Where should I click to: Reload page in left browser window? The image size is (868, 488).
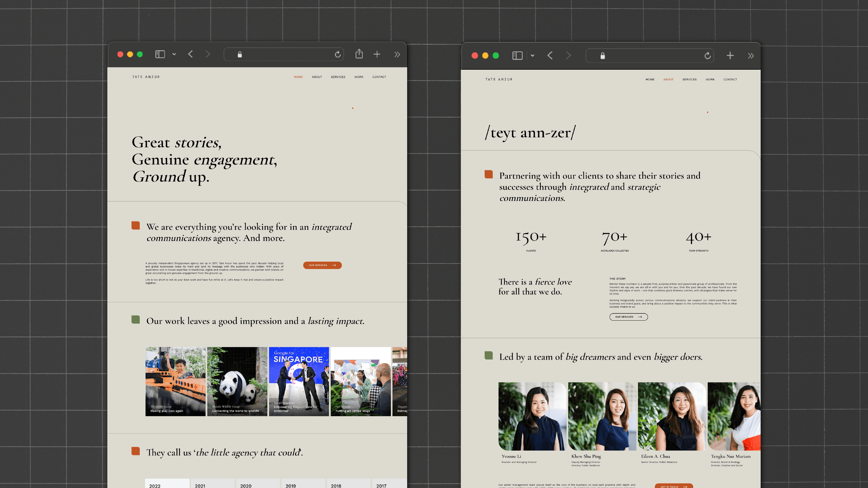338,54
